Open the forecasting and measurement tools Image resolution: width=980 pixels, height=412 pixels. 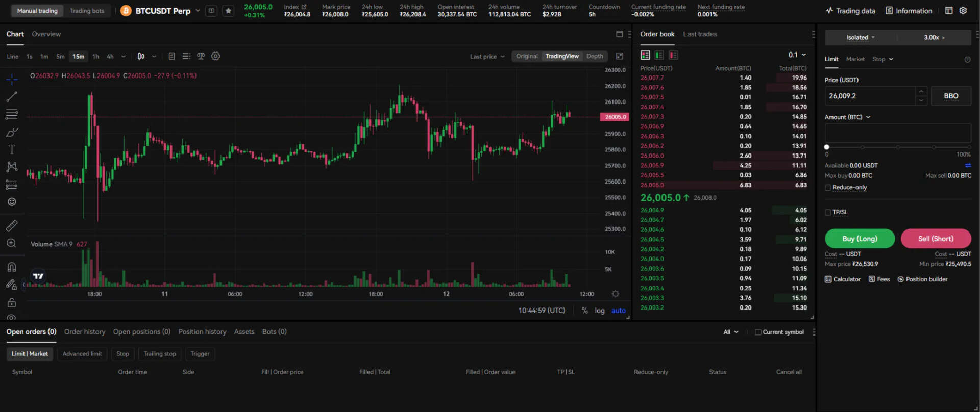pos(12,185)
